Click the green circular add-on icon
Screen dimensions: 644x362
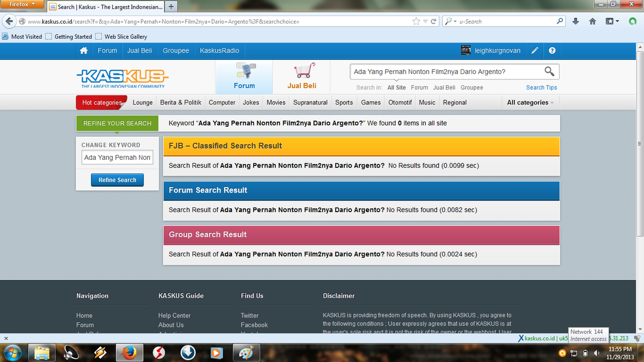(x=632, y=22)
